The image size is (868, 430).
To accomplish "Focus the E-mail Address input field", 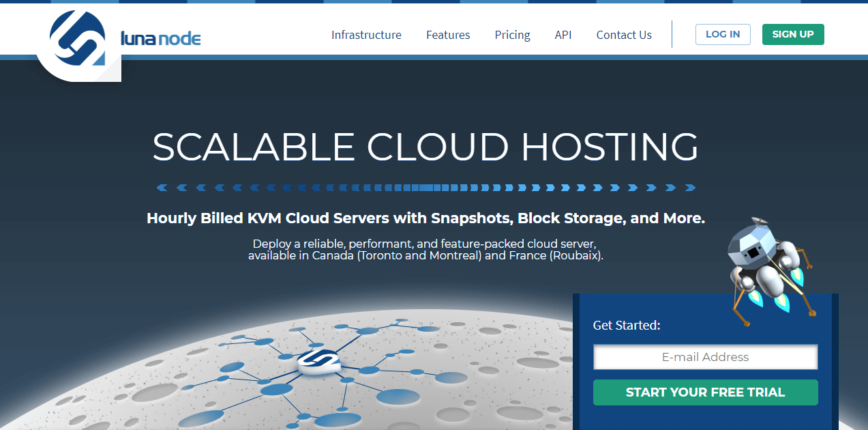I will click(705, 357).
